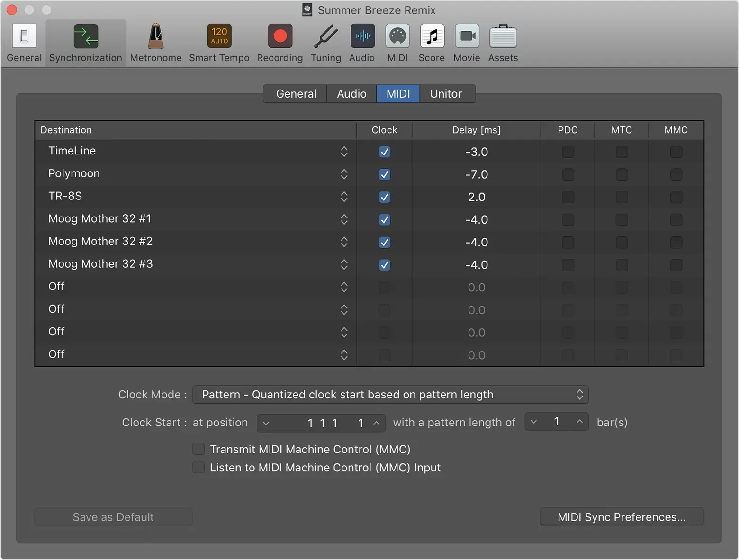Click the Delay value for Polymoon
Viewport: 739px width, 560px height.
[476, 174]
